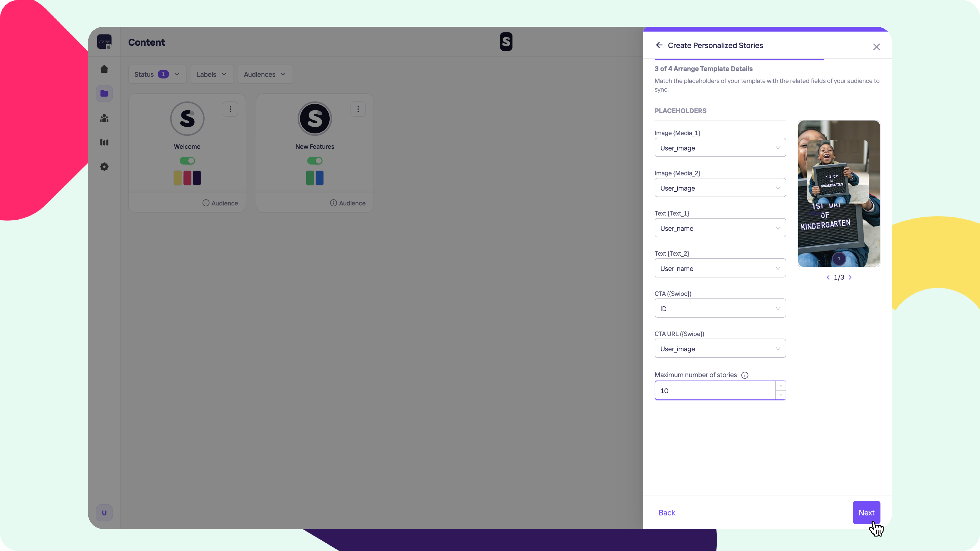980x551 pixels.
Task: Click the yellow story swatch under Welcome
Action: (177, 178)
